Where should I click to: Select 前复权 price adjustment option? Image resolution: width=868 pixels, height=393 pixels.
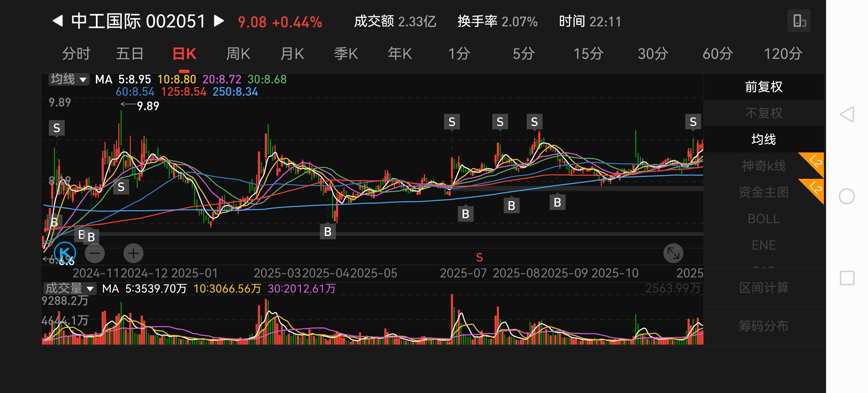(763, 87)
